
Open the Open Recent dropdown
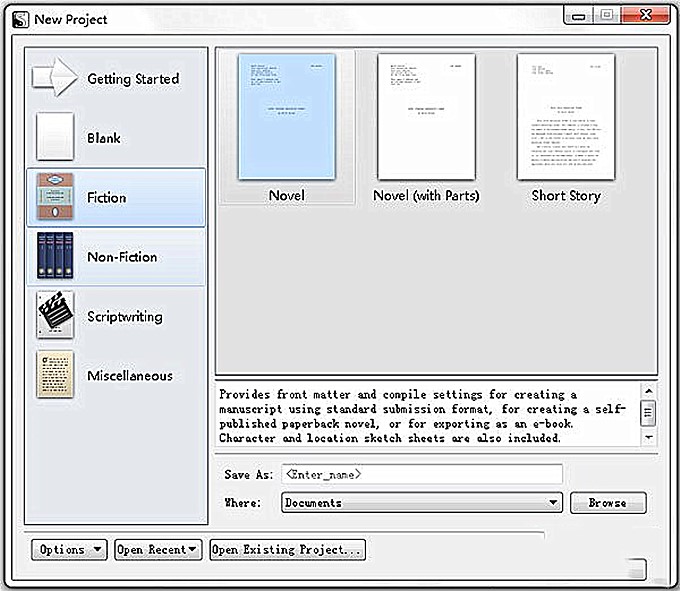pyautogui.click(x=158, y=549)
